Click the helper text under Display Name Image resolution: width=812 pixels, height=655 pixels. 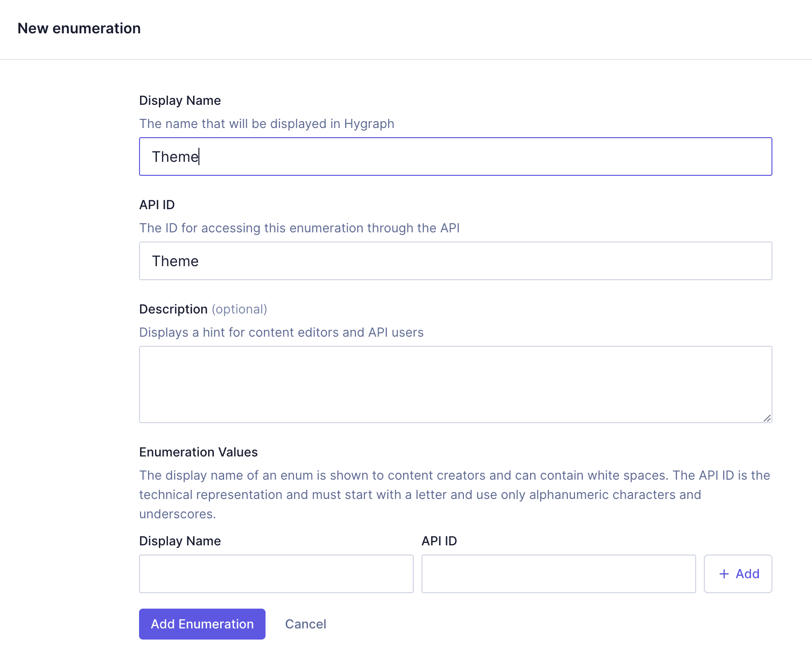coord(266,124)
